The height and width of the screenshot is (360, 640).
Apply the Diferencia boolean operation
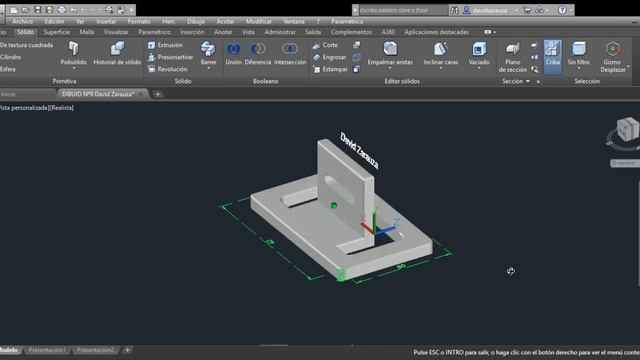pos(258,49)
